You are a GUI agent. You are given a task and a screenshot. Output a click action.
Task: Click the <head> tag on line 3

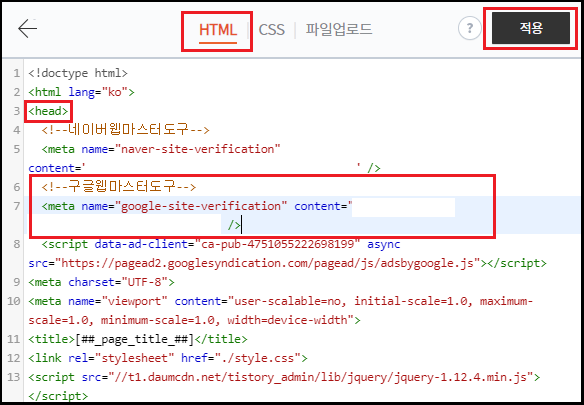[48, 111]
